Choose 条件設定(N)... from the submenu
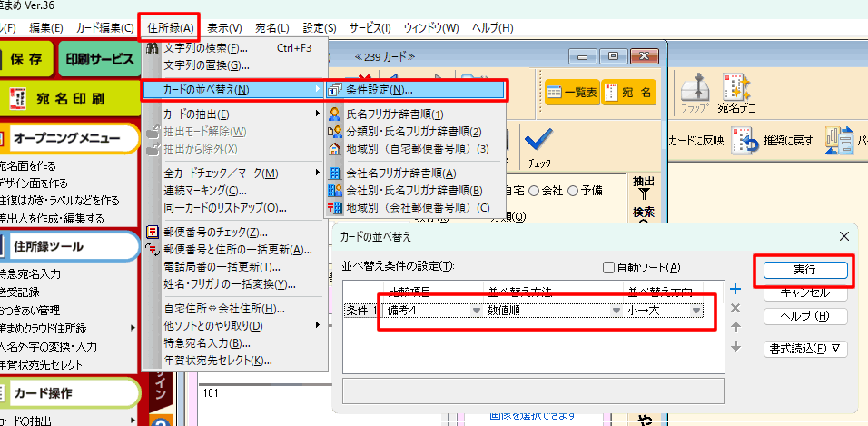Image resolution: width=868 pixels, height=426 pixels. click(x=379, y=90)
